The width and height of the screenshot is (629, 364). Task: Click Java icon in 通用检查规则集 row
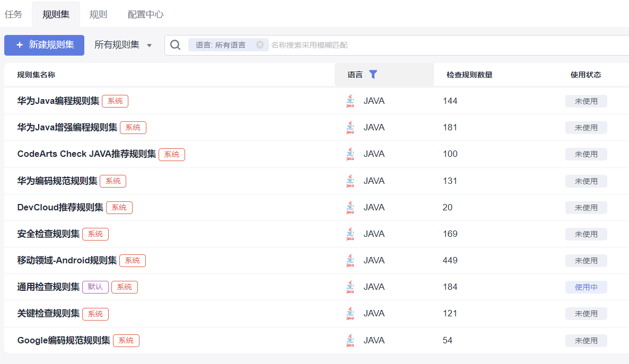point(350,287)
